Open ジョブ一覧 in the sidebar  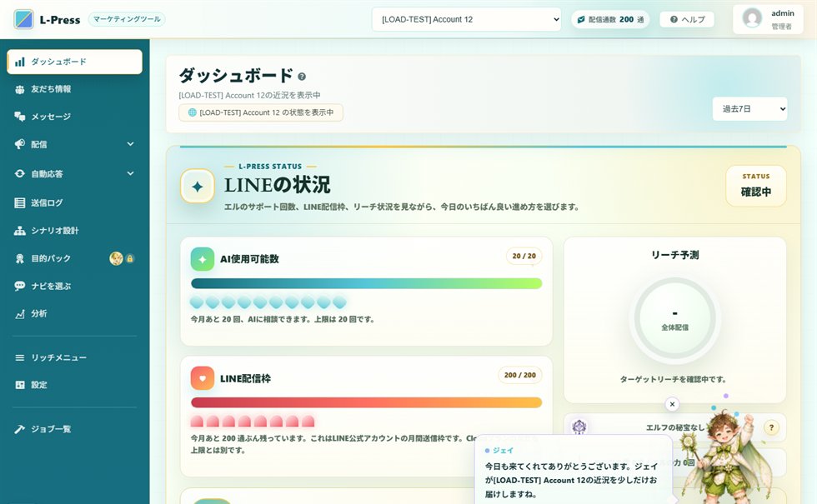point(74,429)
